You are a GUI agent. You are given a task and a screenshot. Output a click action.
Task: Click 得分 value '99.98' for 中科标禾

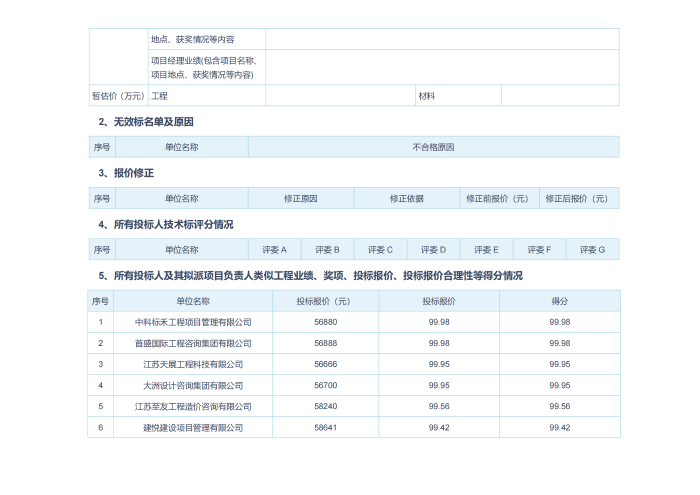[560, 322]
